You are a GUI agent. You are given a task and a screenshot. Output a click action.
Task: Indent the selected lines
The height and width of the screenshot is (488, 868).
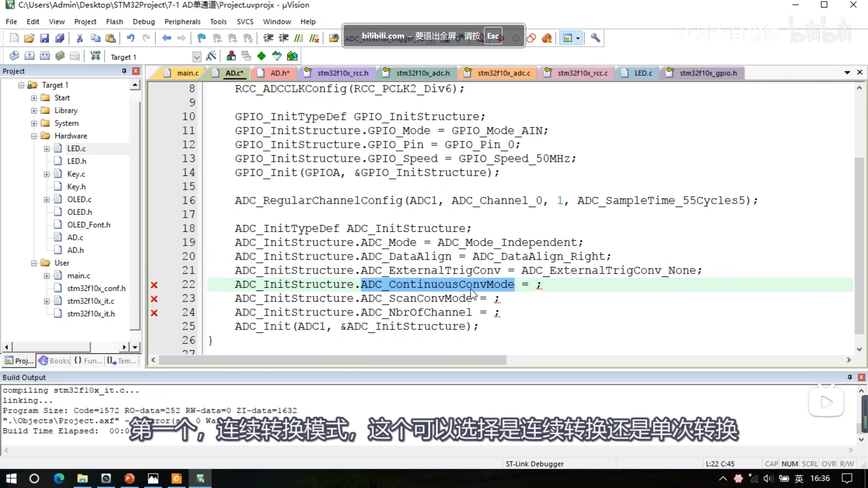pos(268,38)
